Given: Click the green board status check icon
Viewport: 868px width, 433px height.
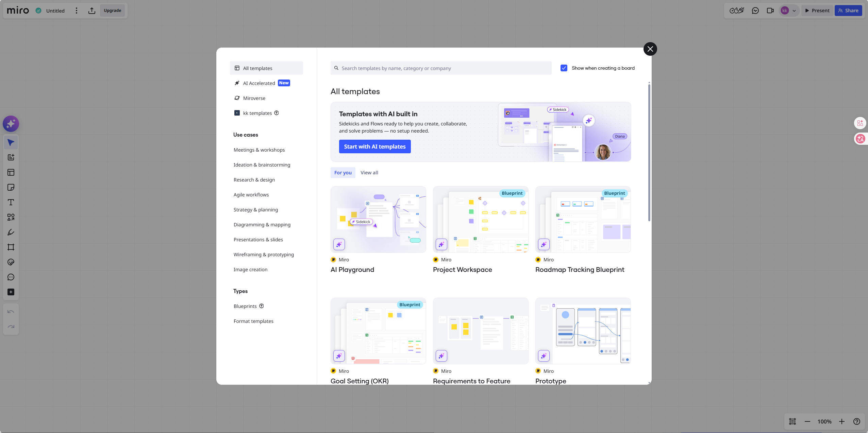Looking at the screenshot, I should click(38, 11).
